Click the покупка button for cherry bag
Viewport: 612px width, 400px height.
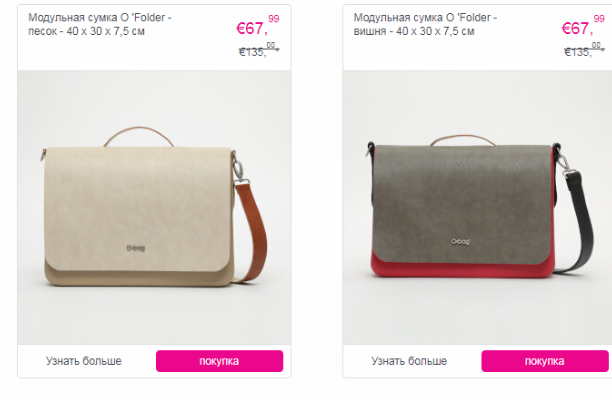point(545,361)
